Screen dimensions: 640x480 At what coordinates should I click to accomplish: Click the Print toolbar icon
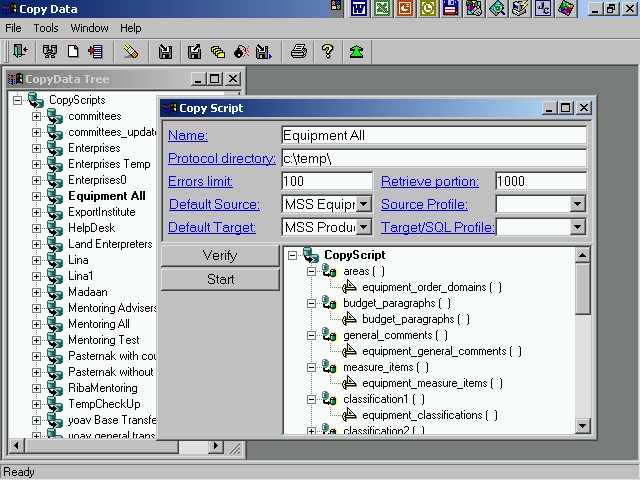click(298, 52)
